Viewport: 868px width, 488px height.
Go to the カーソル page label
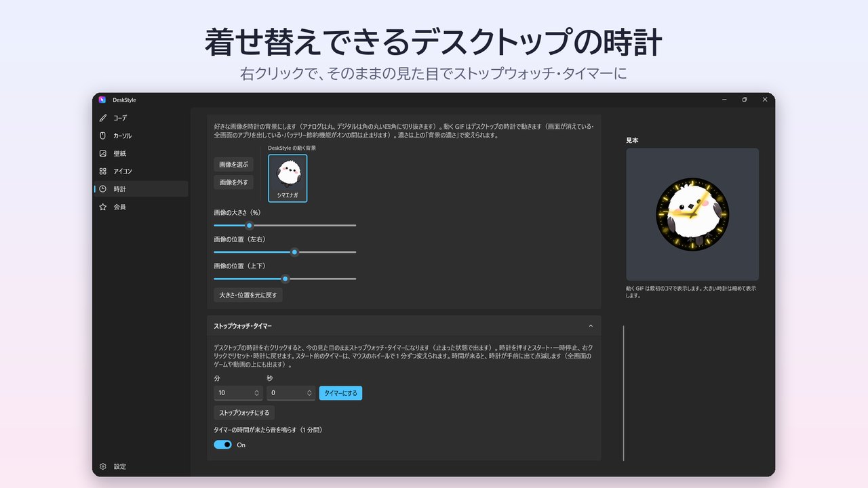click(123, 136)
